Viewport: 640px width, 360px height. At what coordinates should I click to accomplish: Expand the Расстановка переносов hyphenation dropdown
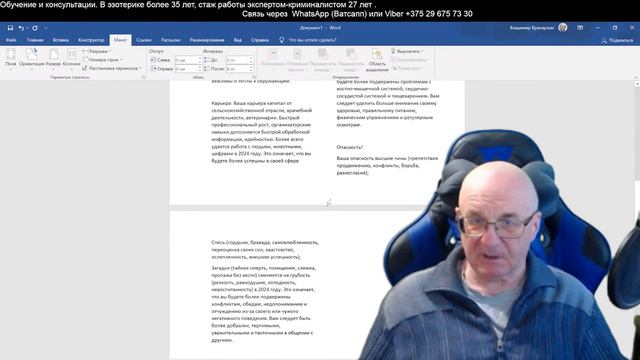pyautogui.click(x=112, y=68)
